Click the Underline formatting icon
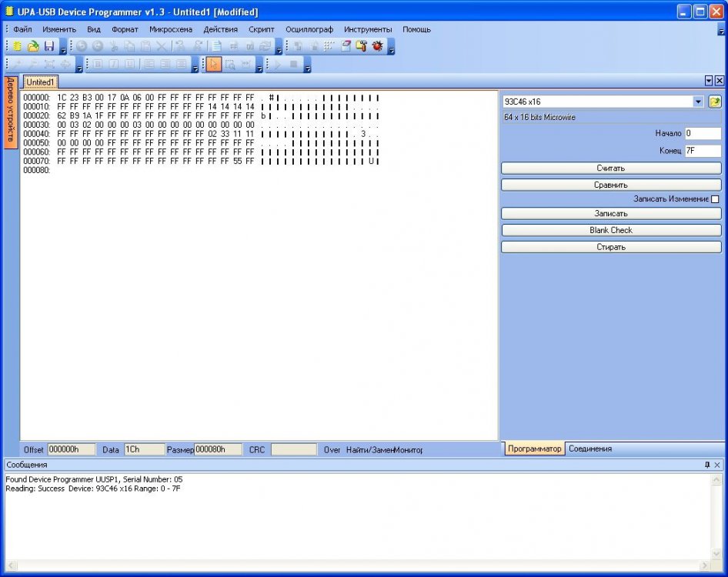Screen dimensions: 728x577 click(129, 65)
